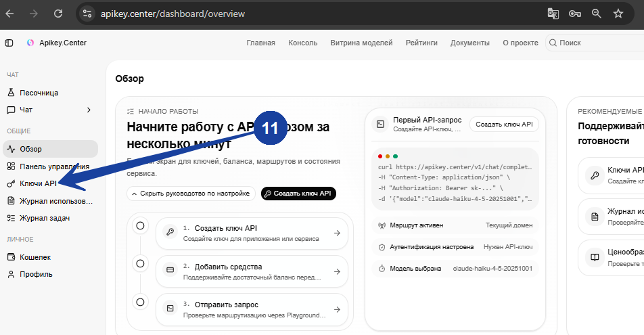Click key icon in Ключи API recommended card

click(x=595, y=175)
